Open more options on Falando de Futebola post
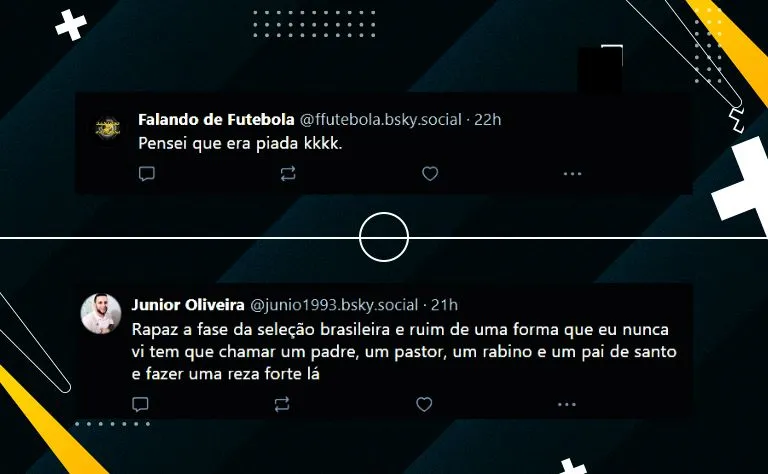The width and height of the screenshot is (768, 474). click(x=572, y=174)
